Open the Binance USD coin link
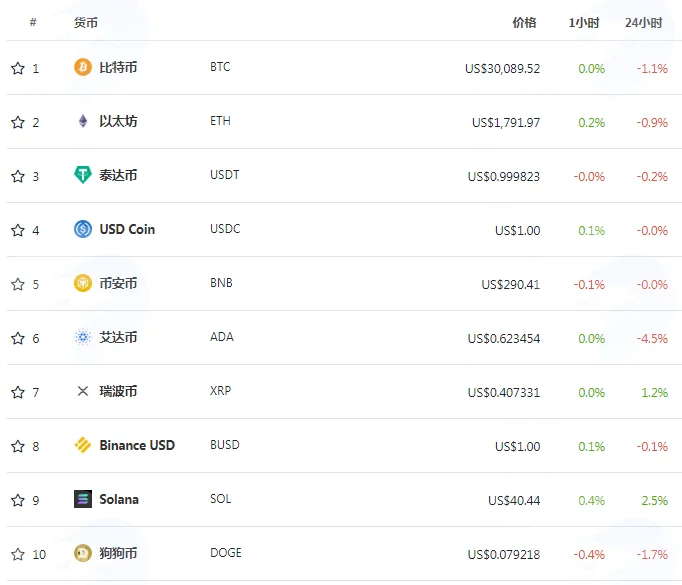Image resolution: width=682 pixels, height=585 pixels. (137, 445)
